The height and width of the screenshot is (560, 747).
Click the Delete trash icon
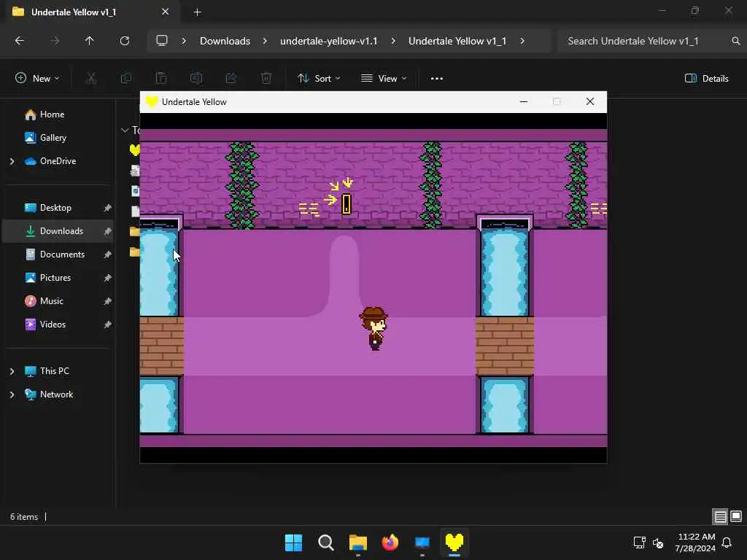[266, 78]
